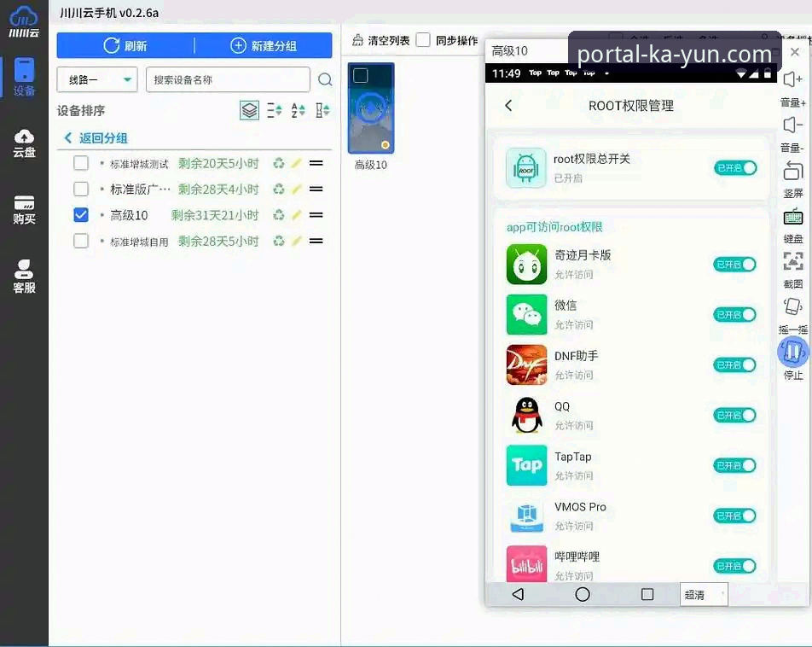Click the edit pencil for 标准增城自用
Image resolution: width=812 pixels, height=647 pixels.
(x=296, y=241)
